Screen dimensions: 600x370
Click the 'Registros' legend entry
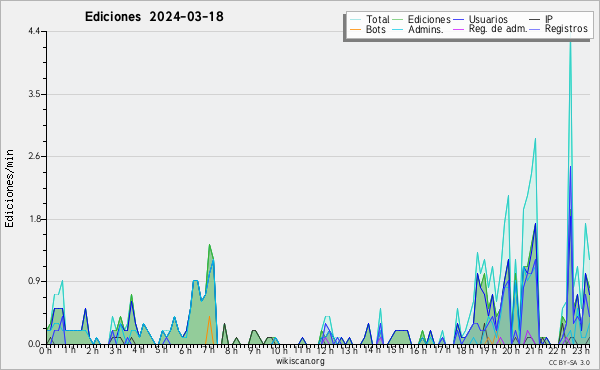[x=566, y=29]
